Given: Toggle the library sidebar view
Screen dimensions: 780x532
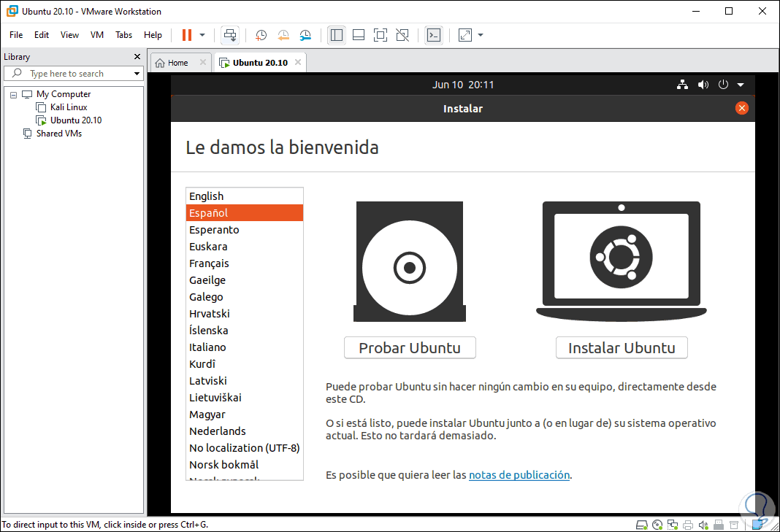Looking at the screenshot, I should (x=337, y=35).
